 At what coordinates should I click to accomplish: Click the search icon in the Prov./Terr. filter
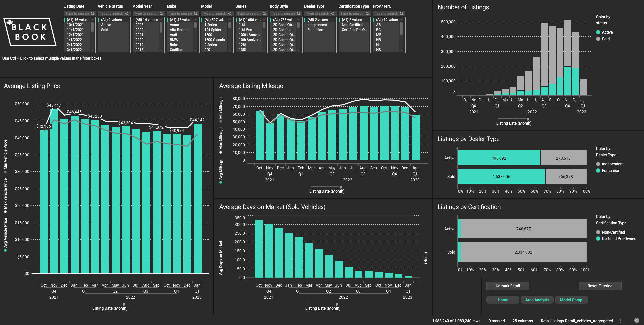[401, 13]
